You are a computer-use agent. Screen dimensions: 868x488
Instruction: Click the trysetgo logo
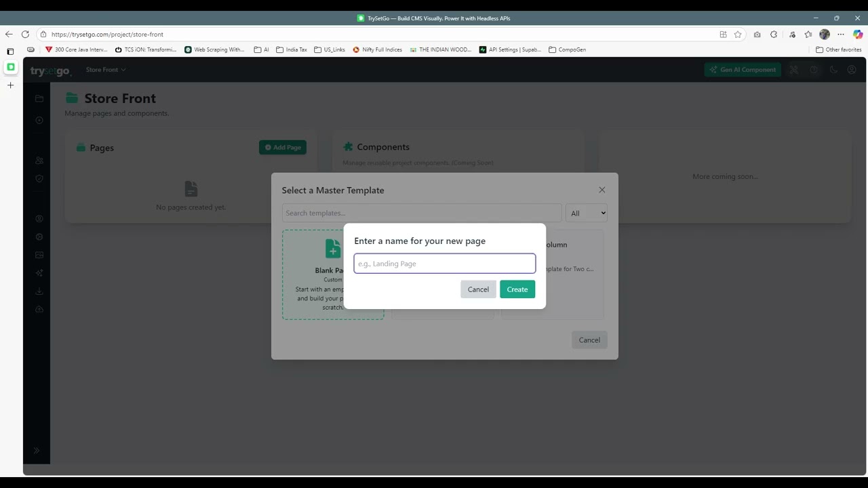click(x=50, y=70)
